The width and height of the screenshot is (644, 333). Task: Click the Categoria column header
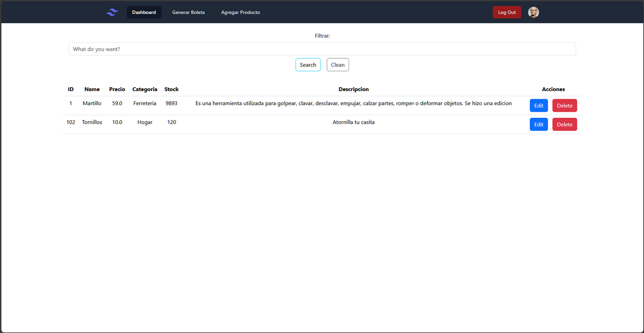[x=144, y=89]
